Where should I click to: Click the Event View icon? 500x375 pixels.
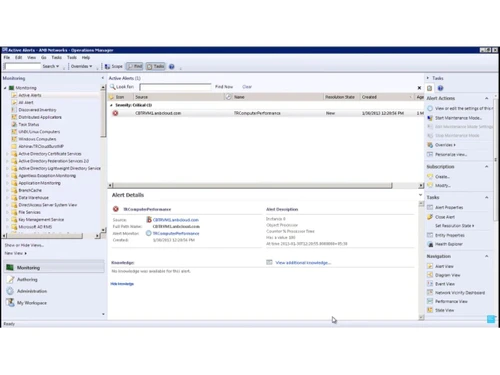tap(430, 284)
